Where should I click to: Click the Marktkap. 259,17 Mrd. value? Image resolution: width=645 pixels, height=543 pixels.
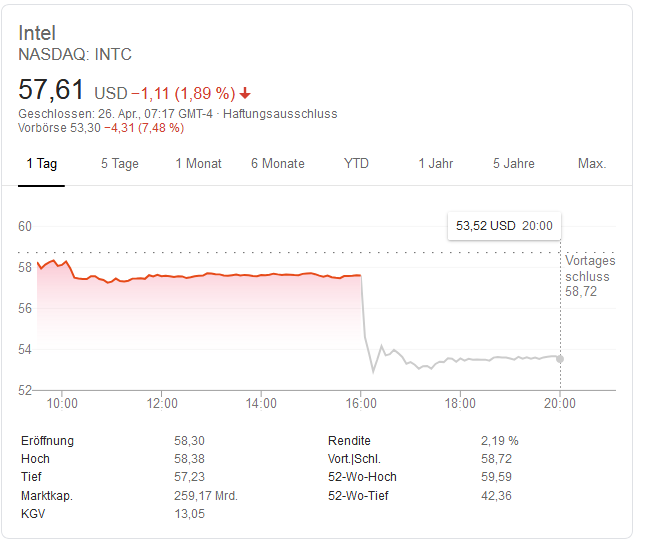(206, 496)
